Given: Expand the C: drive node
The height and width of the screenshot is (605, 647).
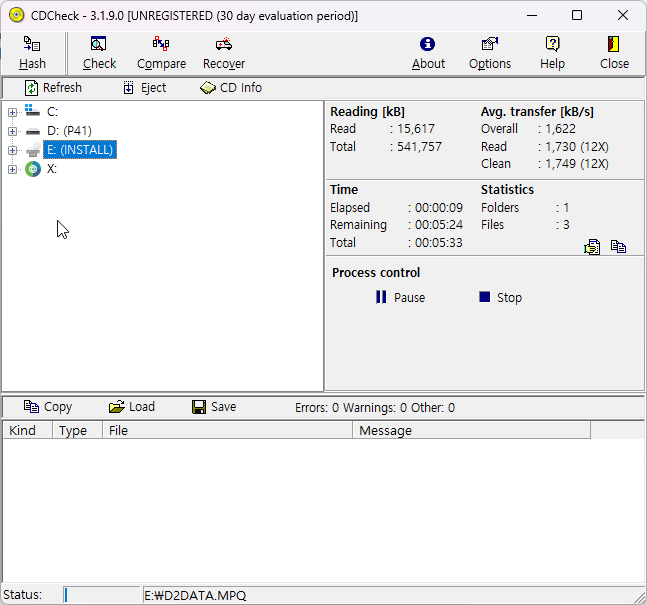Looking at the screenshot, I should [13, 112].
